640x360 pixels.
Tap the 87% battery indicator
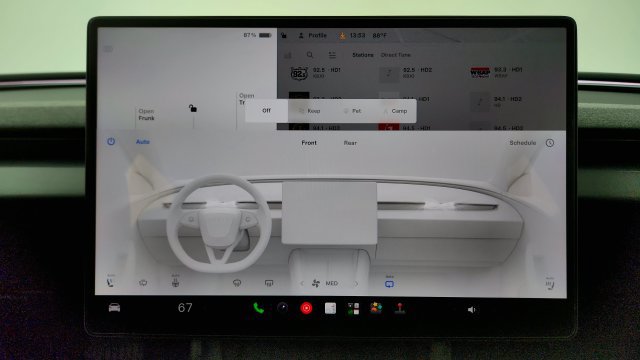257,35
